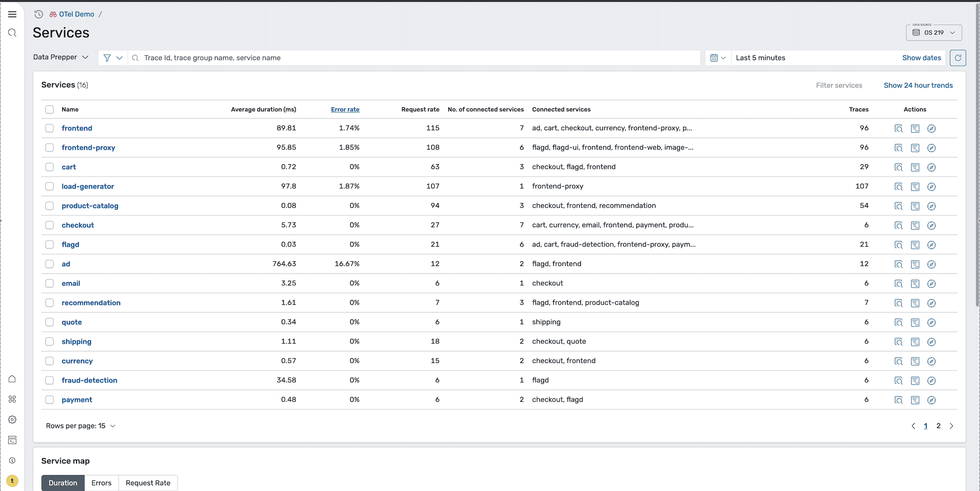The height and width of the screenshot is (491, 980).
Task: Click the document list icon for payment
Action: 915,400
